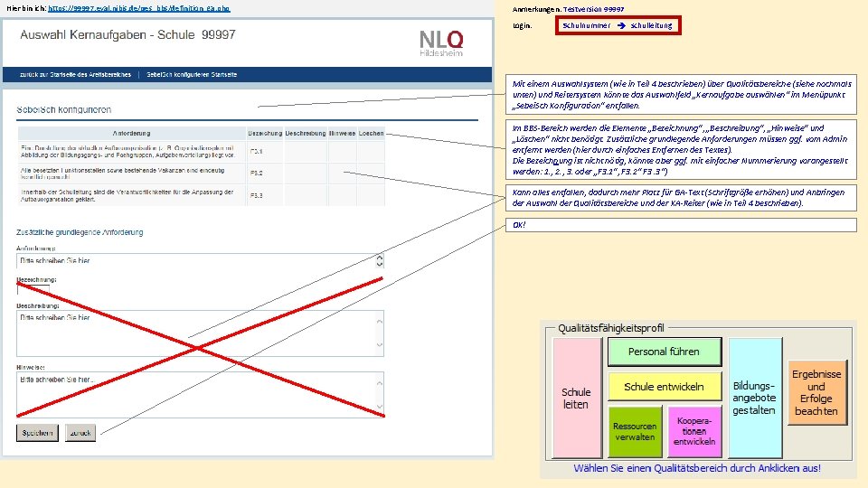Click the 'Schulnummer → Schulleitung' login text
The image size is (868, 488).
click(x=618, y=25)
